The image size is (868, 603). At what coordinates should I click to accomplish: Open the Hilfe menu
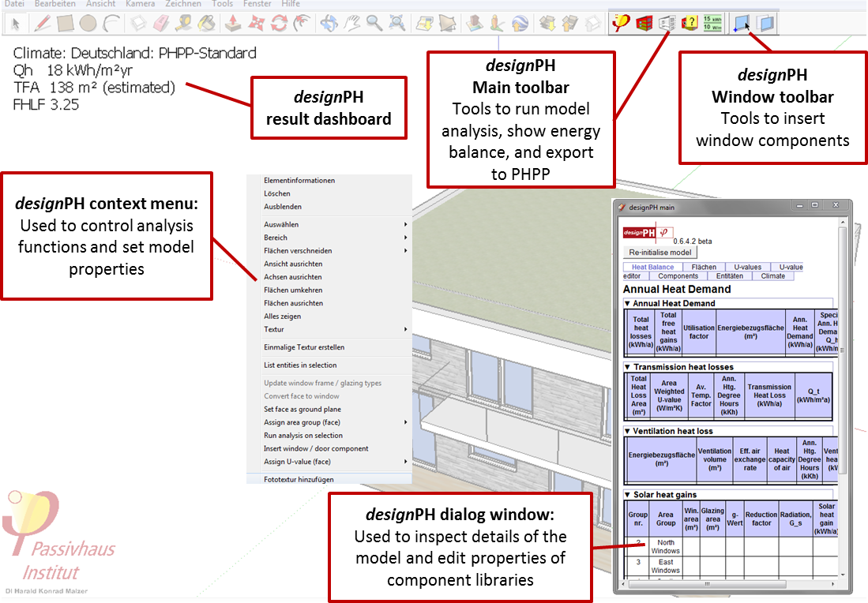(291, 4)
